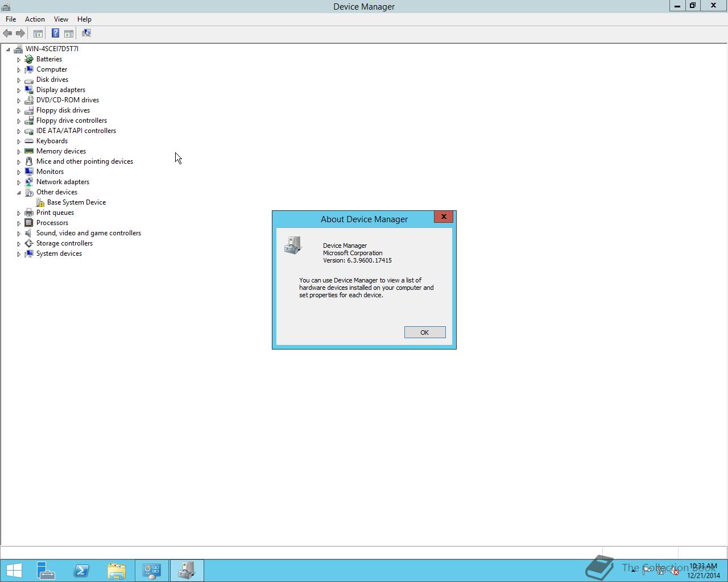Collapse the Other devices category
Screen dimensions: 728x582
point(19,193)
